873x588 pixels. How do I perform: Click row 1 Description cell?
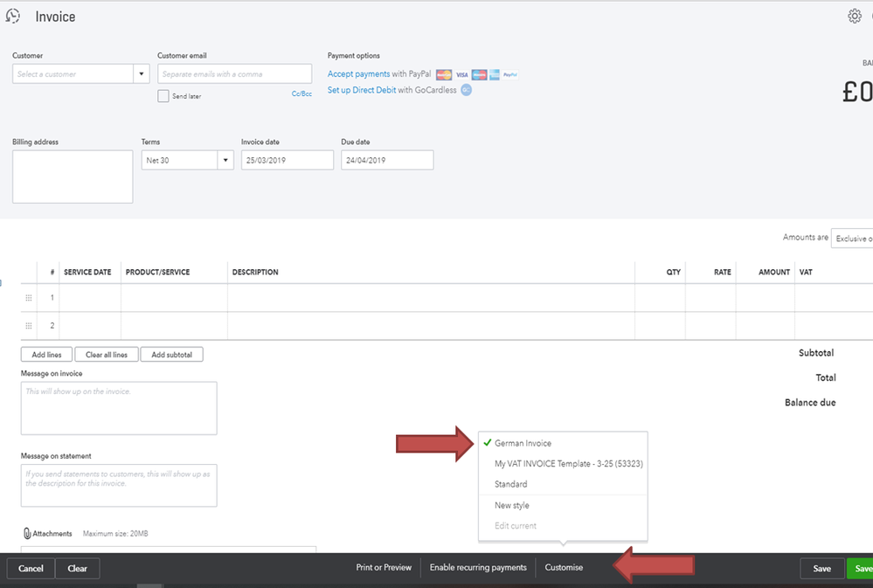coord(431,298)
